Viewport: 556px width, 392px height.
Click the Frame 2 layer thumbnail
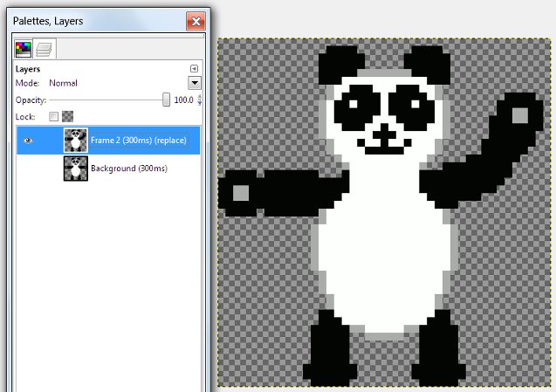point(75,141)
